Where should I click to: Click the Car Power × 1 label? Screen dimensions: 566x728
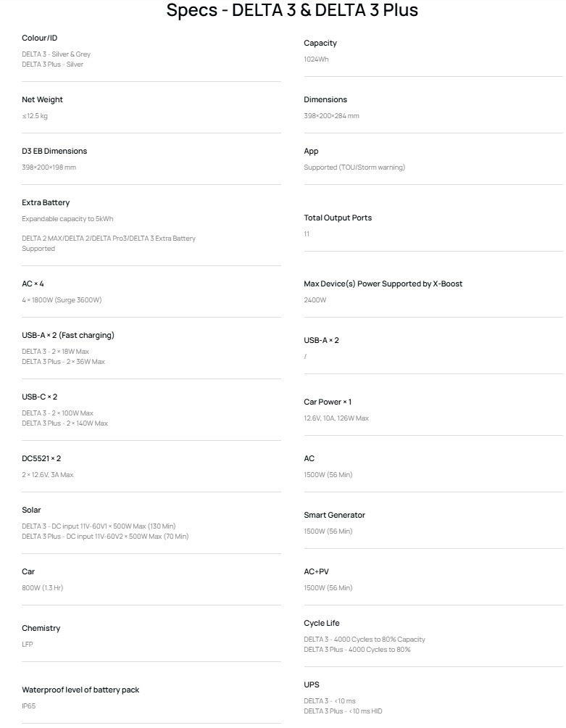pos(328,402)
